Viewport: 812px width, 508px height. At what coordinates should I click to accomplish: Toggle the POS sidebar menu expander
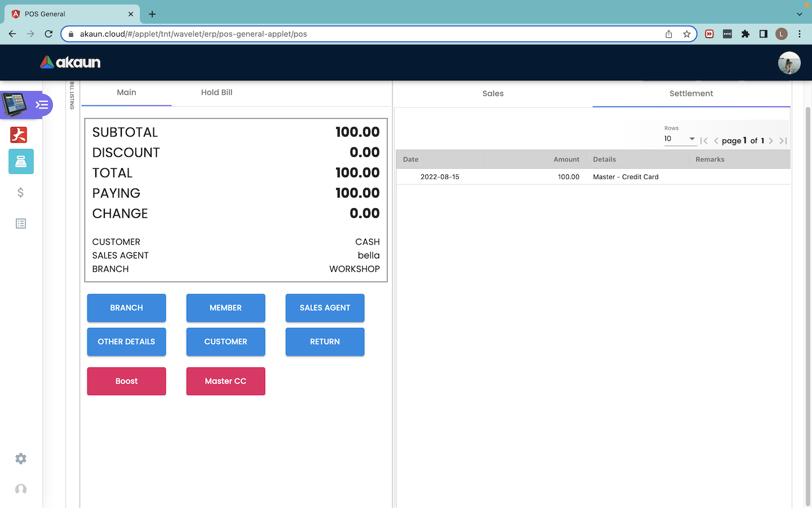pos(42,104)
